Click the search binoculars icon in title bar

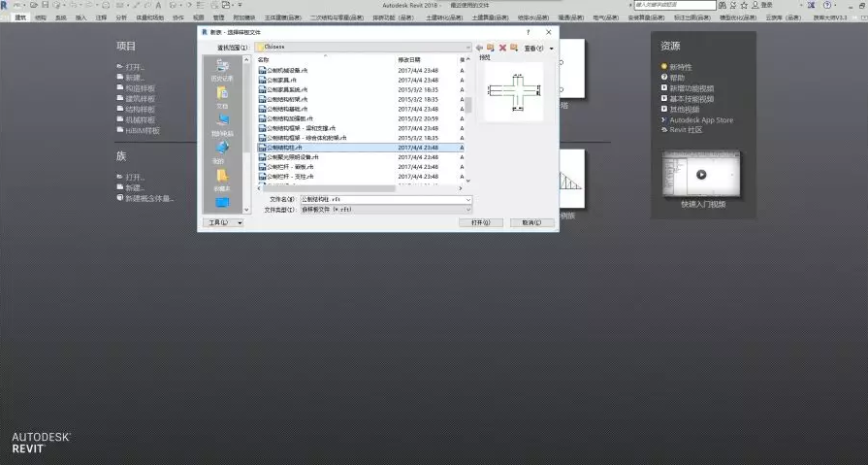pyautogui.click(x=723, y=5)
